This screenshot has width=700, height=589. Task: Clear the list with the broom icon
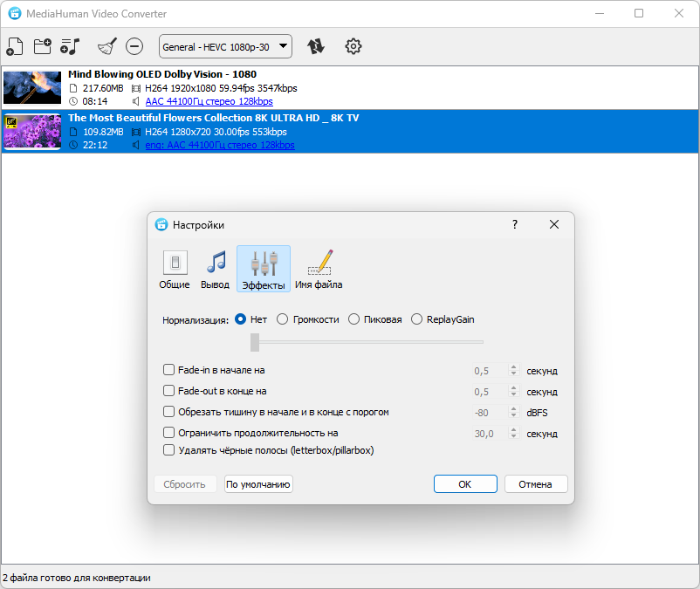[x=107, y=46]
